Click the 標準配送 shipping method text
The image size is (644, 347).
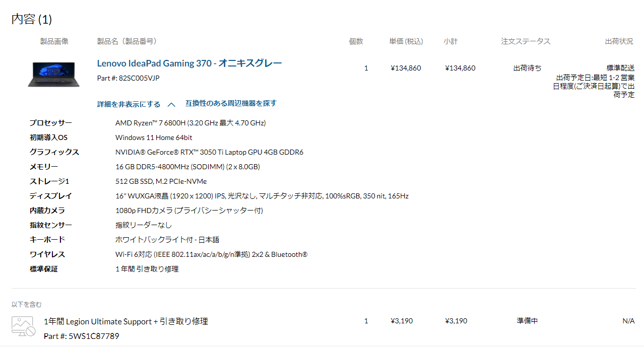tap(620, 68)
